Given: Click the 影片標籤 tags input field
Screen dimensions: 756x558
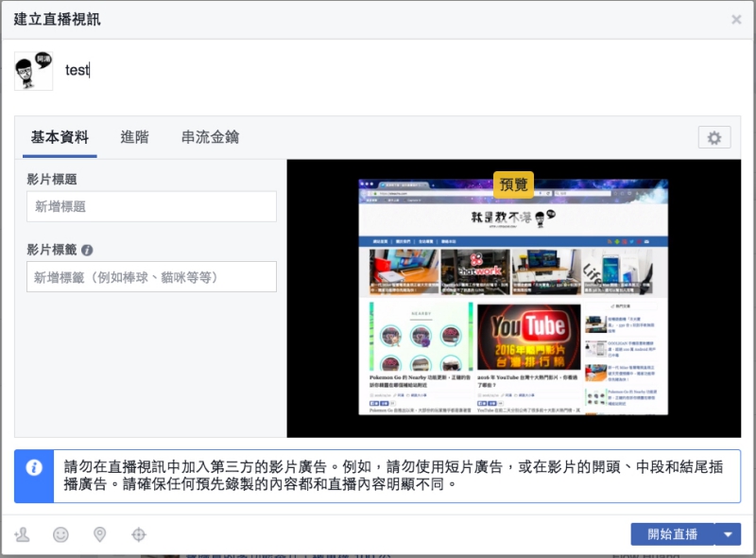Looking at the screenshot, I should coord(151,277).
